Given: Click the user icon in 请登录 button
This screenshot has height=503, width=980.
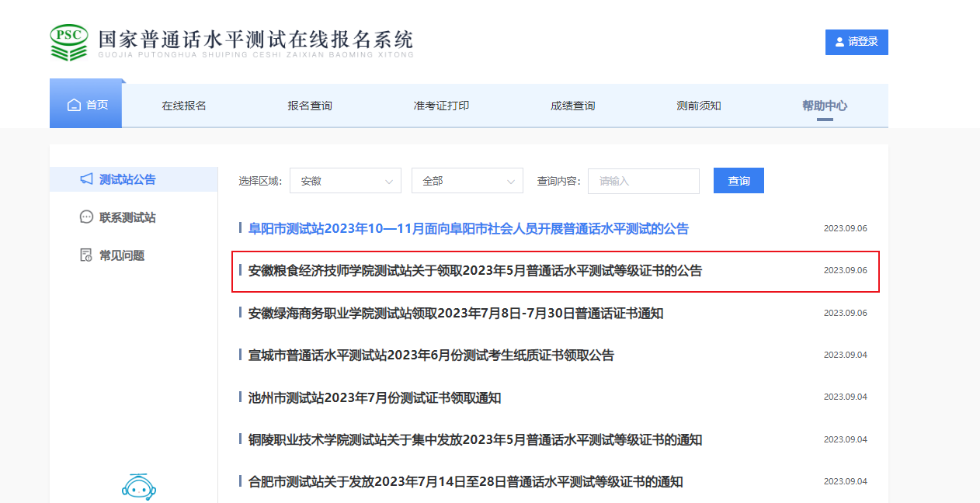Looking at the screenshot, I should tap(839, 42).
